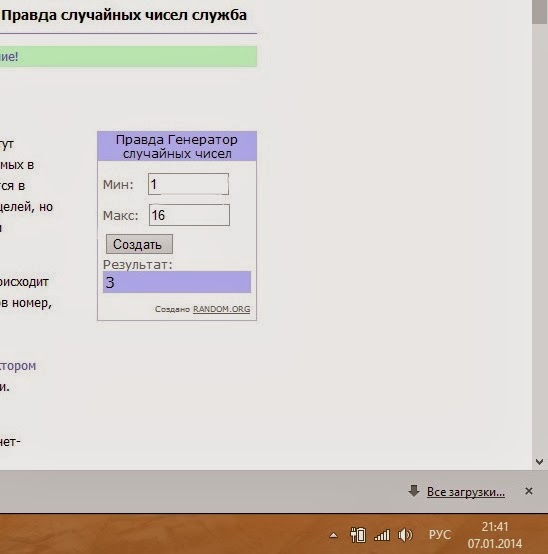Open the Все загрузки link

466,492
